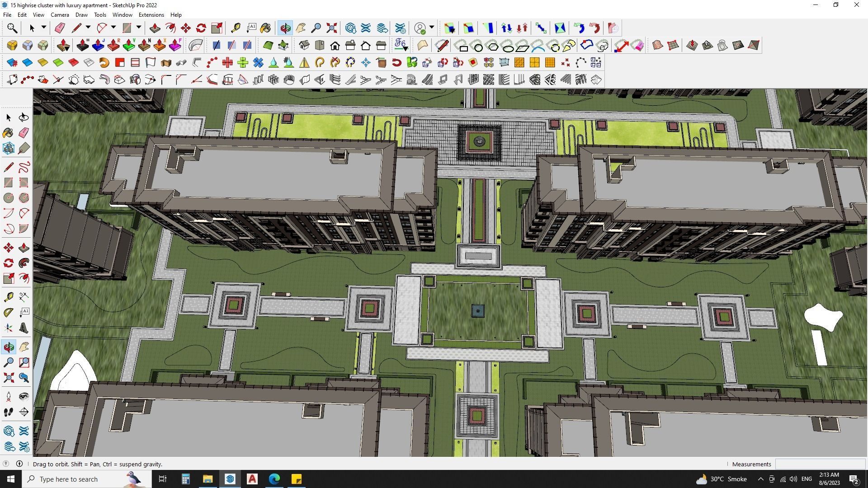Open File Explorer from the taskbar
The width and height of the screenshot is (868, 488).
(x=208, y=479)
